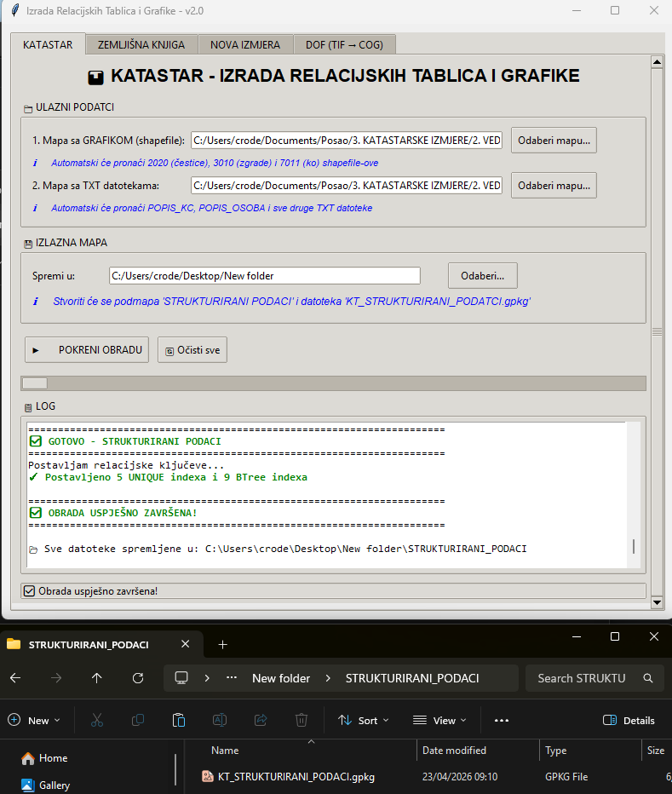Click the save icon beside IZLAZNA MAPA

click(x=28, y=244)
